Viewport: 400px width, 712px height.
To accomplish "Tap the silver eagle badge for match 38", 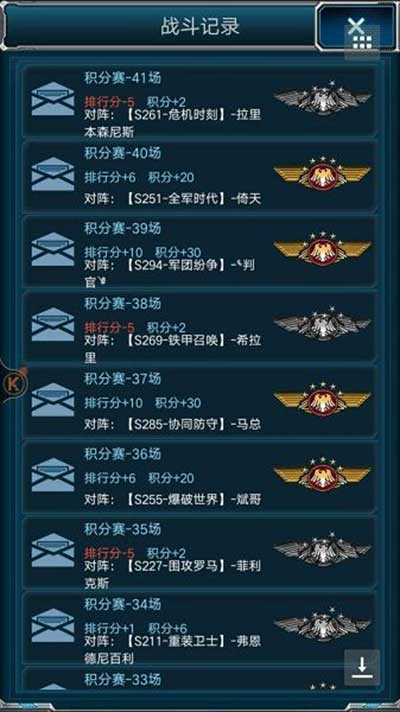I will [322, 324].
